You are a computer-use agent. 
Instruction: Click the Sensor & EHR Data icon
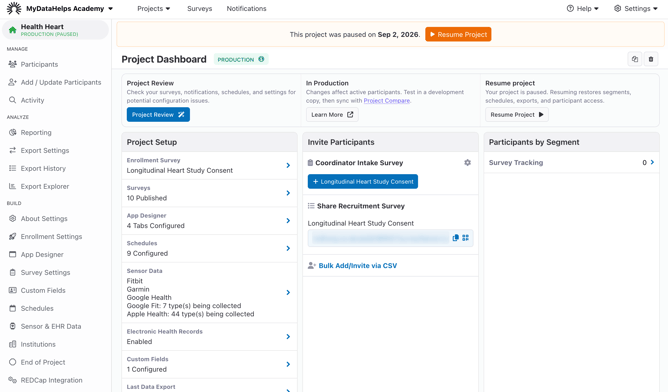point(12,326)
